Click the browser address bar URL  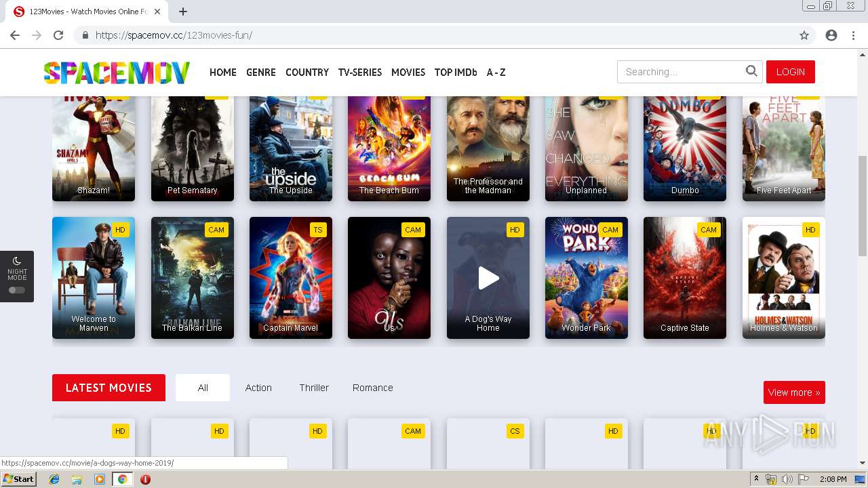coord(174,35)
